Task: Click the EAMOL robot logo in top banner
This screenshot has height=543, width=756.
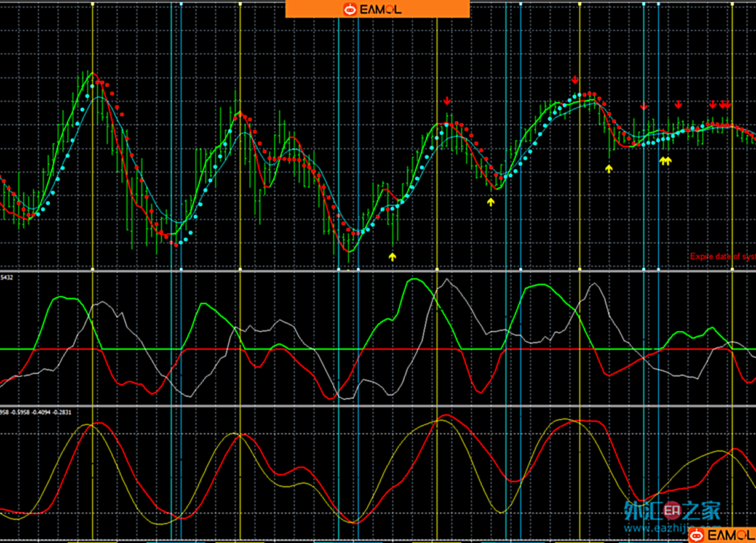Action: [x=350, y=9]
